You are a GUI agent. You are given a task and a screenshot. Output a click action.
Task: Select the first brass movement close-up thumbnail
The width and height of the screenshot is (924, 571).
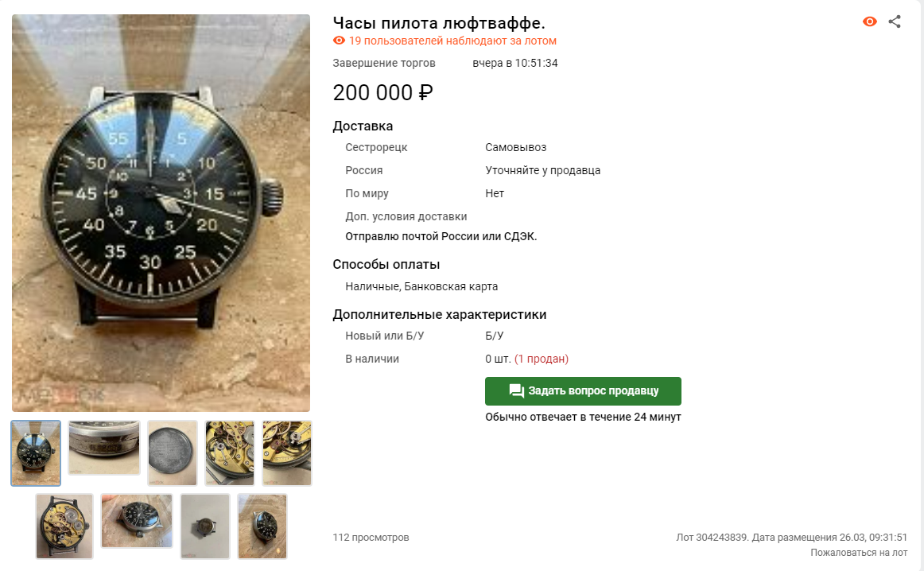[x=230, y=453]
